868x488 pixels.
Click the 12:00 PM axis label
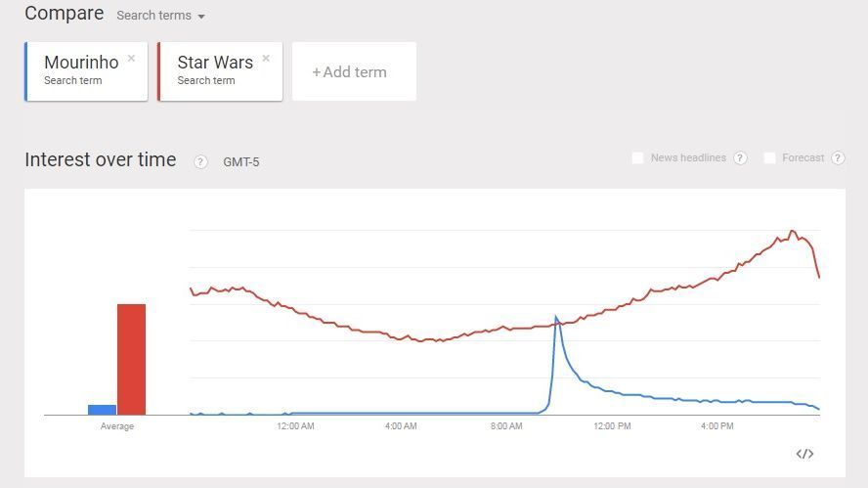click(612, 426)
